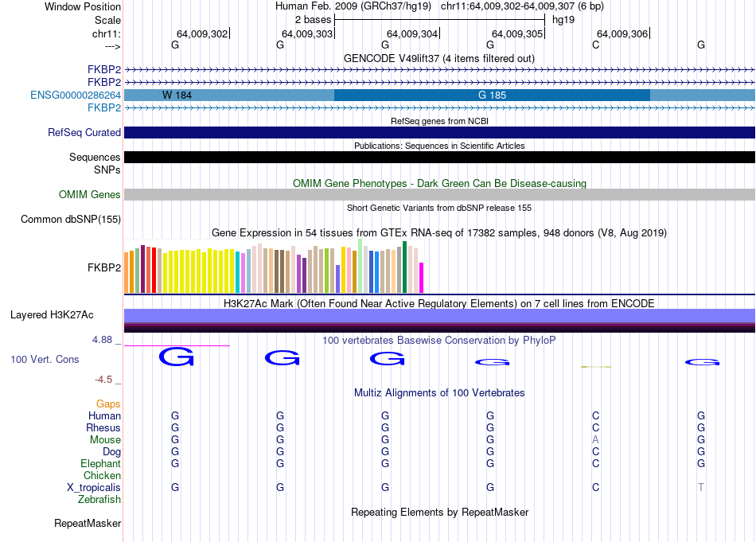The image size is (756, 542).
Task: Click the OMIM Gene Phenotypes title
Action: [x=439, y=183]
